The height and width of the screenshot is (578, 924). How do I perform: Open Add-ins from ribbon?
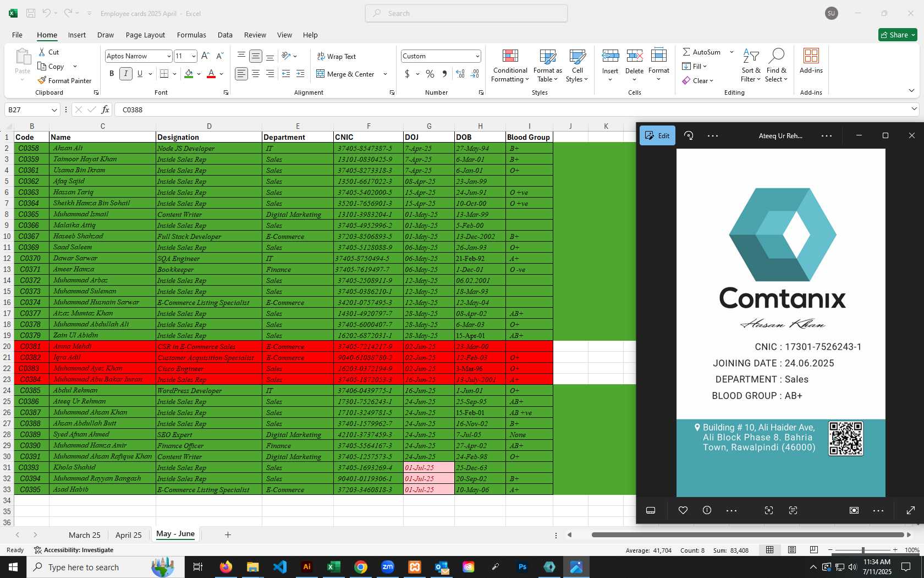(811, 61)
